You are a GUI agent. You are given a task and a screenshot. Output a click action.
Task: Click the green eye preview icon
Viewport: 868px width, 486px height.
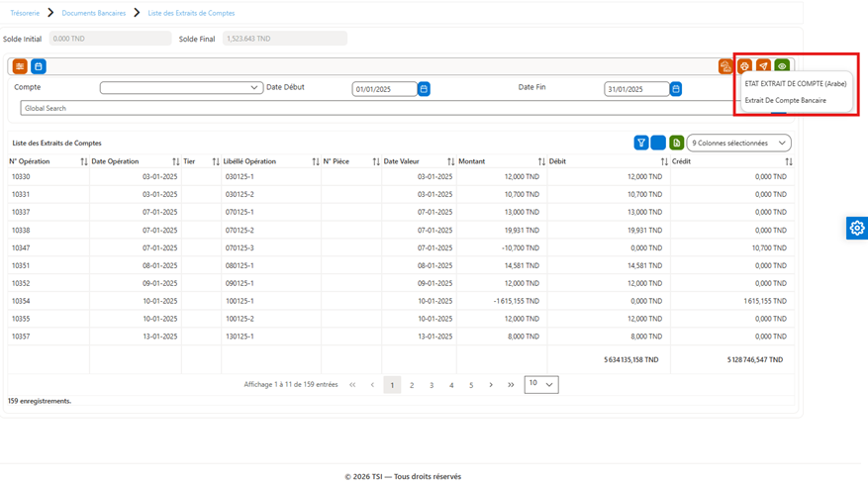click(782, 66)
